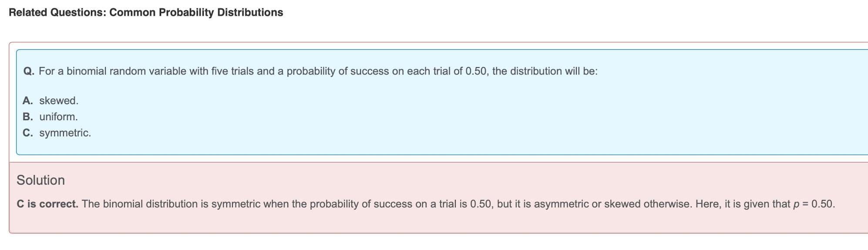Image resolution: width=868 pixels, height=250 pixels.
Task: Click the bold letter C label
Action: click(28, 133)
